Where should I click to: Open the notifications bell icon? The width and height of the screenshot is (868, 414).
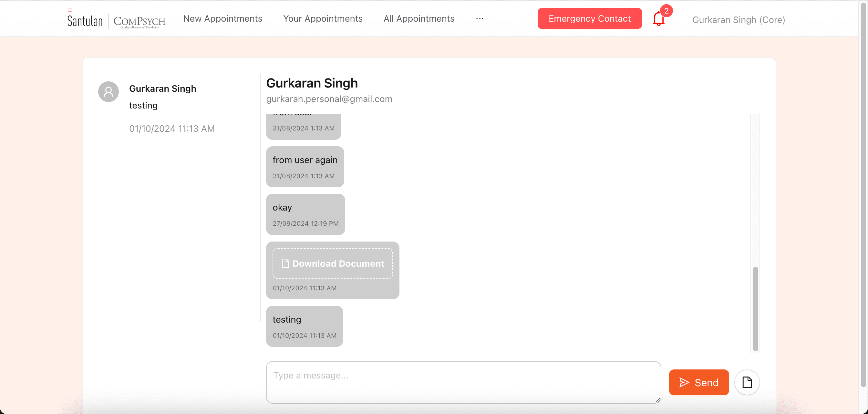pos(658,18)
